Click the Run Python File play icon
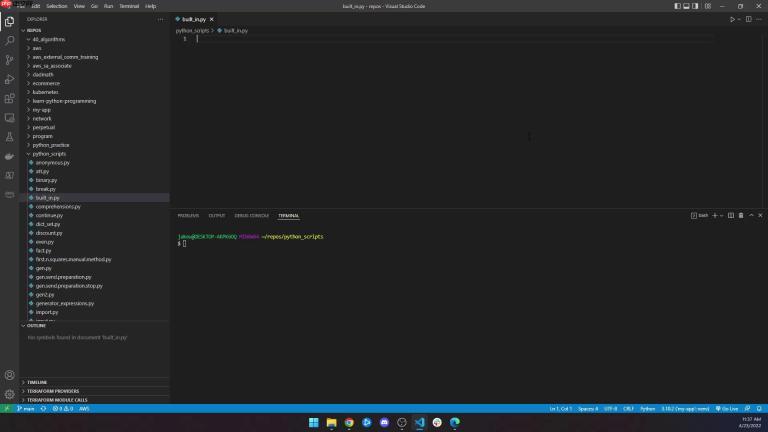This screenshot has width=768, height=432. [732, 20]
